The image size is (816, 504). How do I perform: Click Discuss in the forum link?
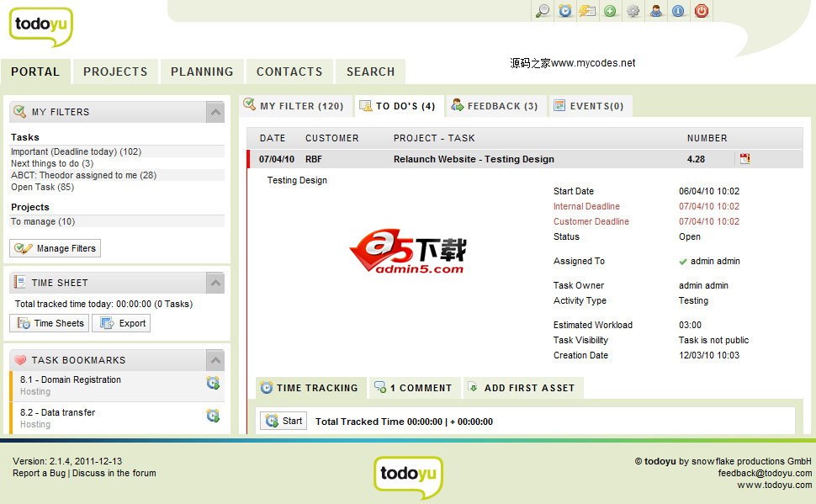114,473
